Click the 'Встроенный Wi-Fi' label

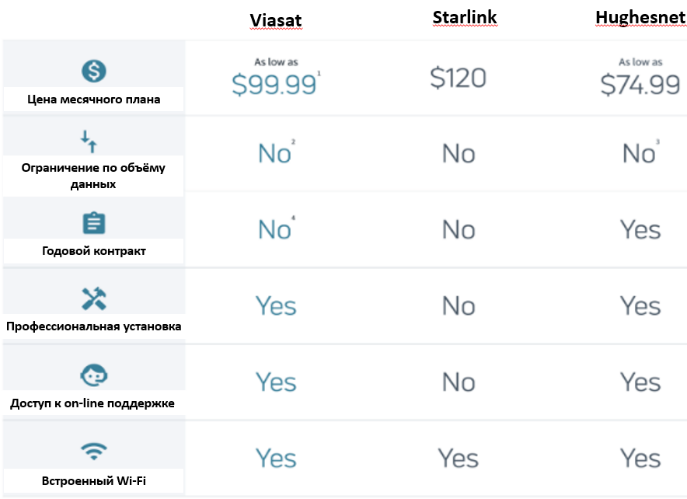(x=93, y=480)
